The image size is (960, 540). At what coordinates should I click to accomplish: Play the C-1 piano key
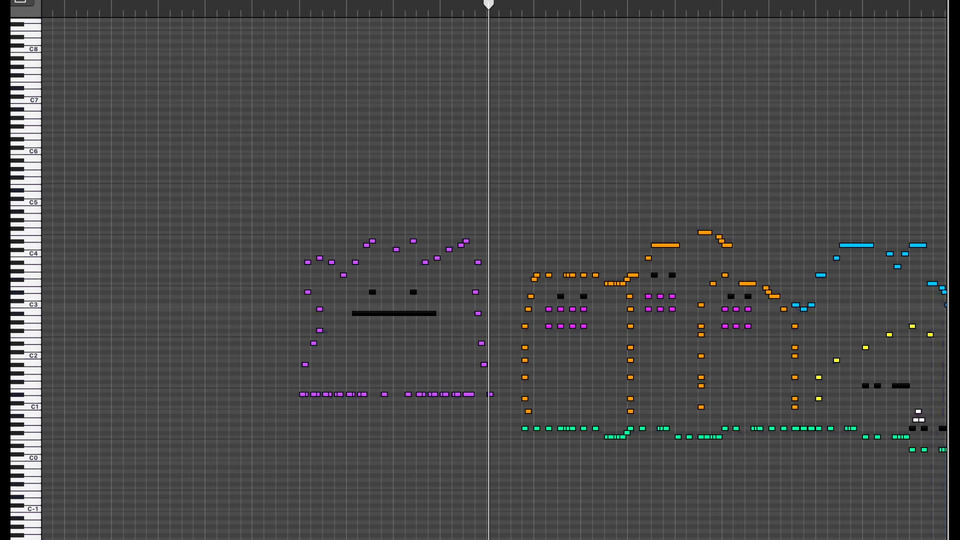26,509
